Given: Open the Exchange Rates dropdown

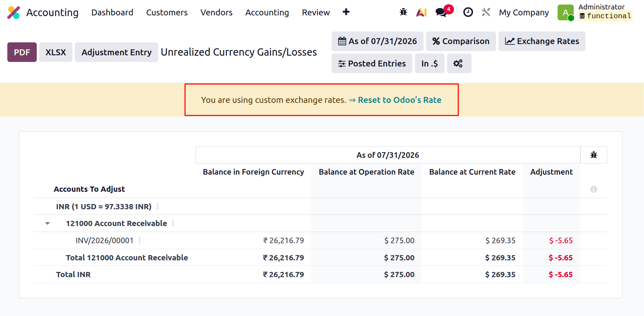Looking at the screenshot, I should tap(542, 41).
